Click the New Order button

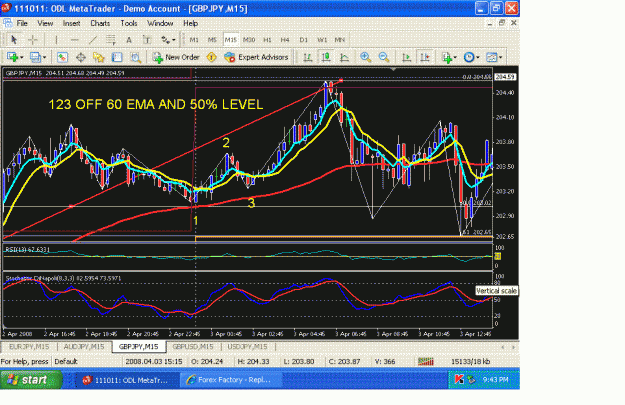176,57
